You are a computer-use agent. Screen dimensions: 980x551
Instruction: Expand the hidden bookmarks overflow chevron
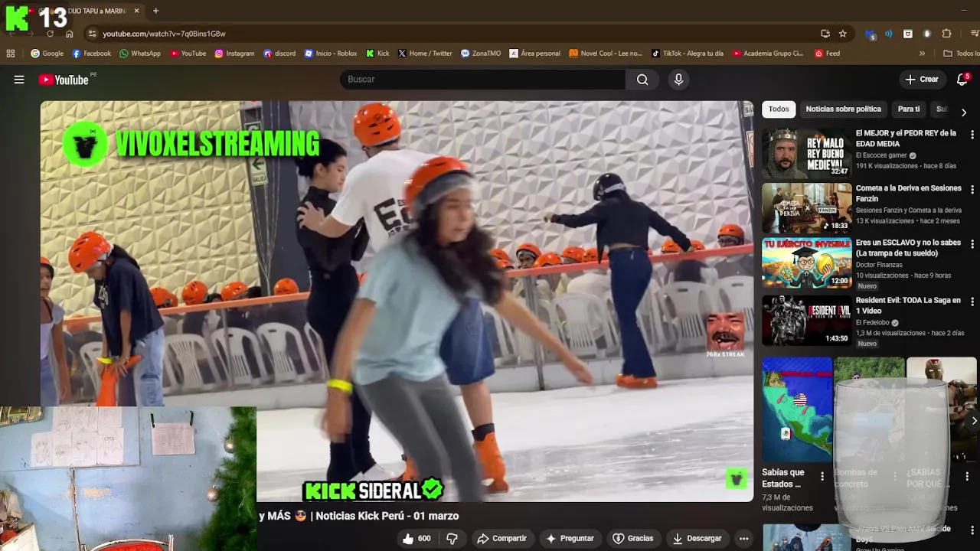click(922, 54)
